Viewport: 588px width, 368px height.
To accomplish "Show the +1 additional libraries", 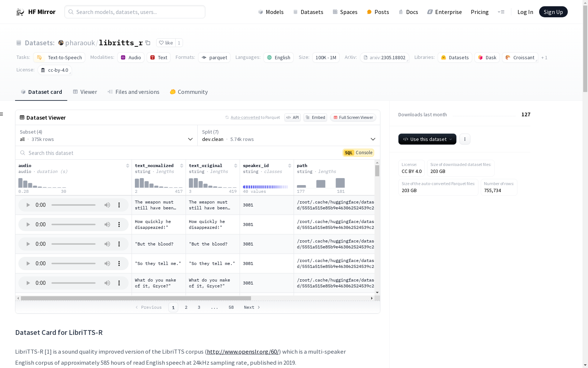I will pyautogui.click(x=544, y=57).
